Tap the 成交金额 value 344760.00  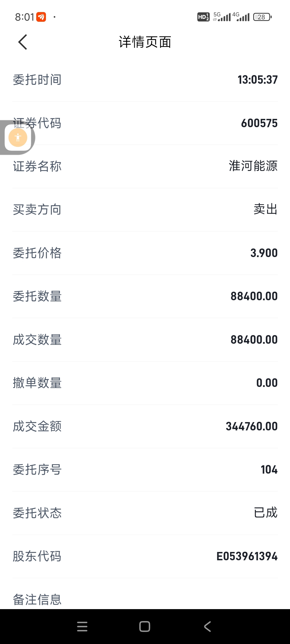pyautogui.click(x=252, y=426)
